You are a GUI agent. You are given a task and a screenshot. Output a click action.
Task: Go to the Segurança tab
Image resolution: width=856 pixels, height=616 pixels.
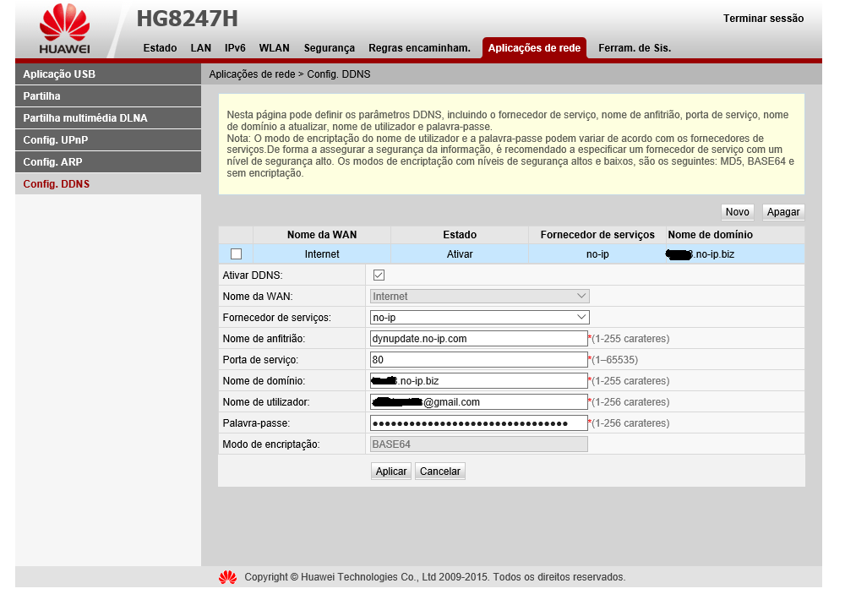[329, 48]
